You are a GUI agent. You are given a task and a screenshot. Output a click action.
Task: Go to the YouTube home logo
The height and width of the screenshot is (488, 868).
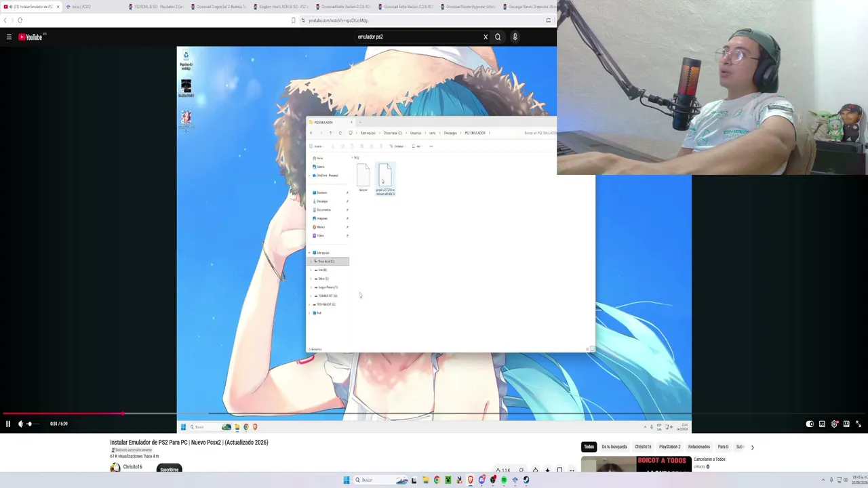tap(31, 37)
